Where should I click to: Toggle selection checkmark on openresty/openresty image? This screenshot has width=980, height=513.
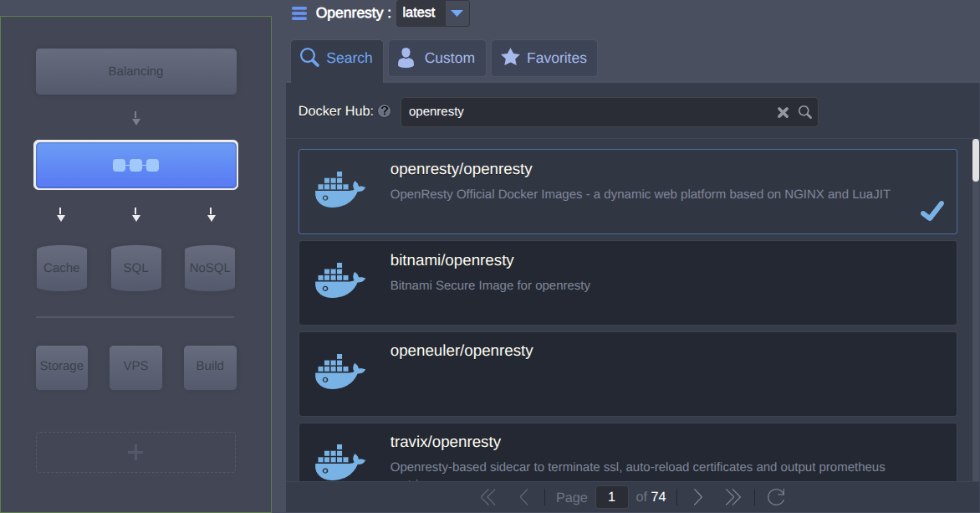tap(932, 212)
